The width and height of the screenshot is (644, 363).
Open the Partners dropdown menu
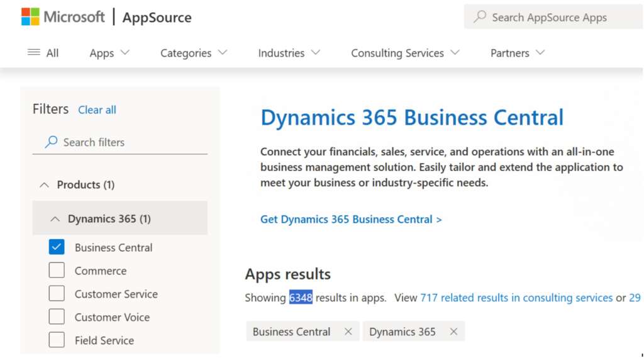pyautogui.click(x=518, y=53)
